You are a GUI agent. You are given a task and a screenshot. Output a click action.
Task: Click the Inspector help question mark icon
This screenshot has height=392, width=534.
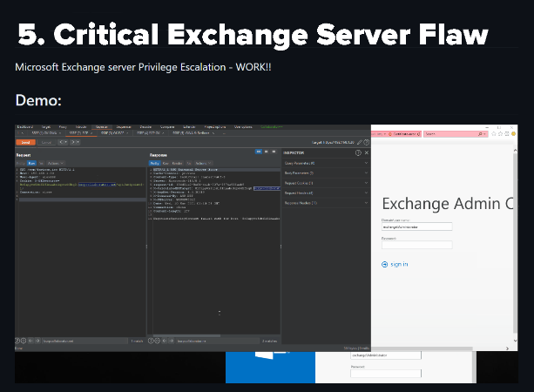tap(357, 152)
